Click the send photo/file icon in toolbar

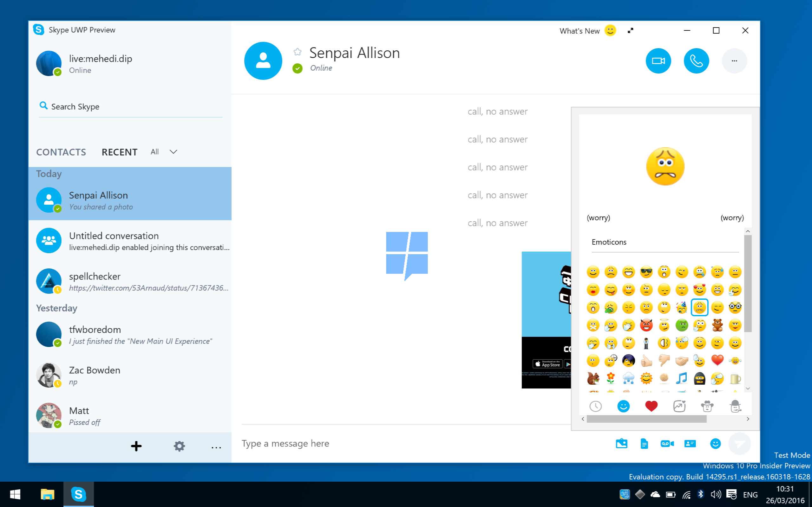click(622, 443)
